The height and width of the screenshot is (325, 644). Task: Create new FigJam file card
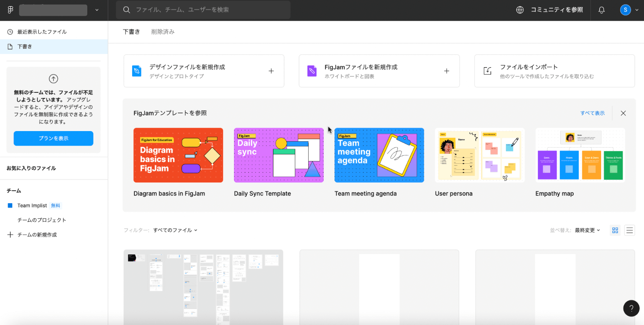coord(379,71)
